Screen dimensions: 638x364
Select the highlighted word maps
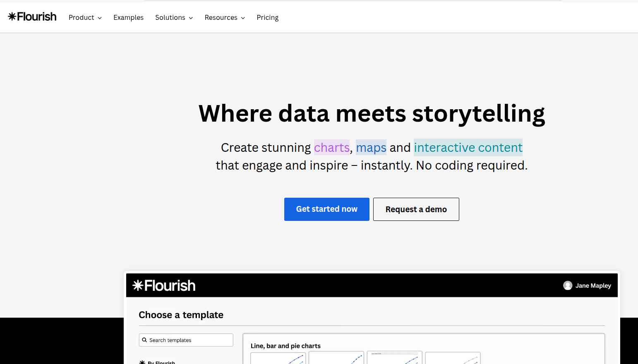click(x=371, y=148)
